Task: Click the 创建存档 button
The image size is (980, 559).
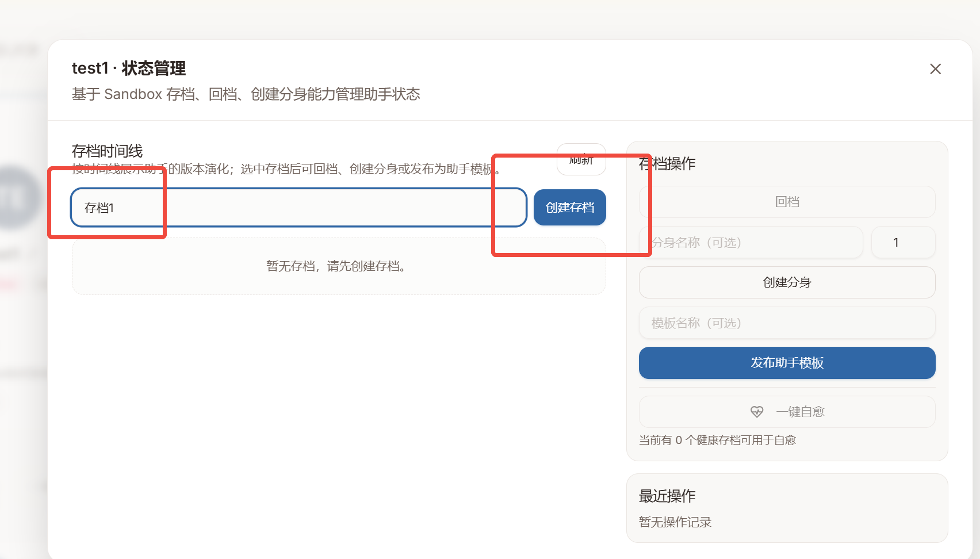Action: 569,208
